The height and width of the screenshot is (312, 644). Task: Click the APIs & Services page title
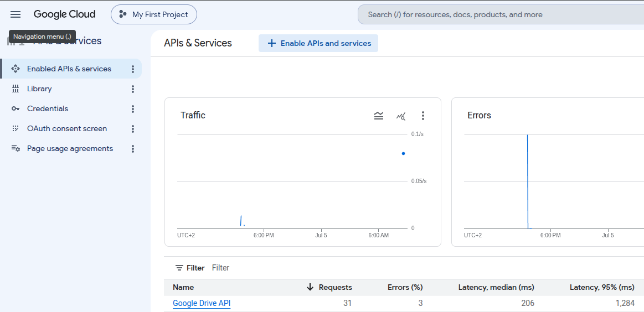click(x=198, y=43)
